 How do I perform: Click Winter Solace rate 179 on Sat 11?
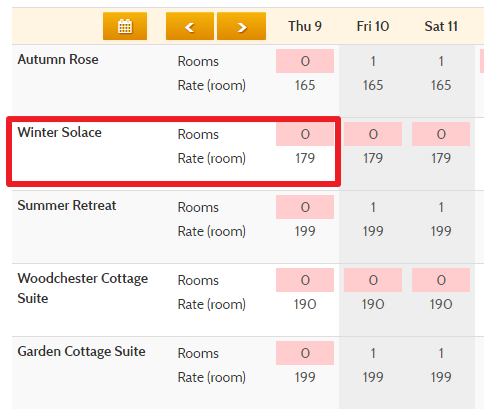point(441,158)
